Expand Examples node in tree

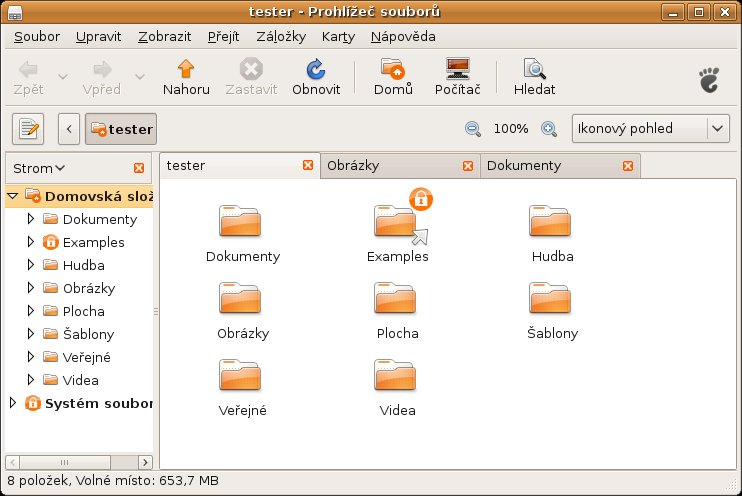(x=31, y=242)
